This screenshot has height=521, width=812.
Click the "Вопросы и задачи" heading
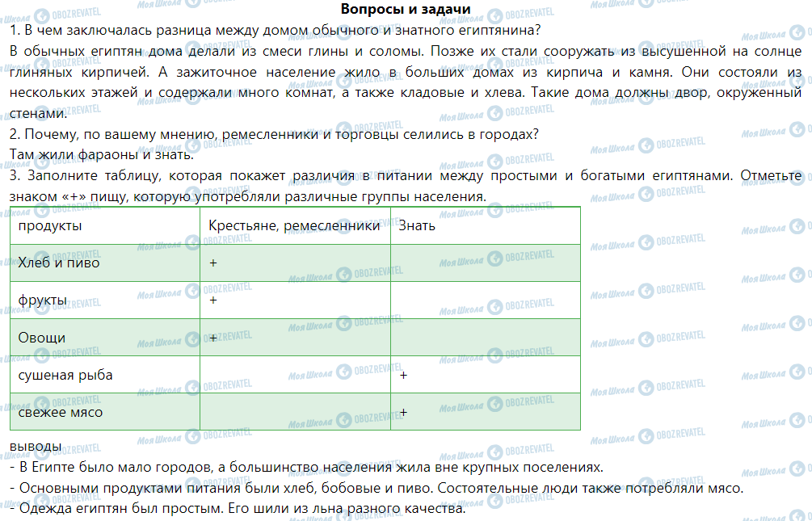[406, 10]
